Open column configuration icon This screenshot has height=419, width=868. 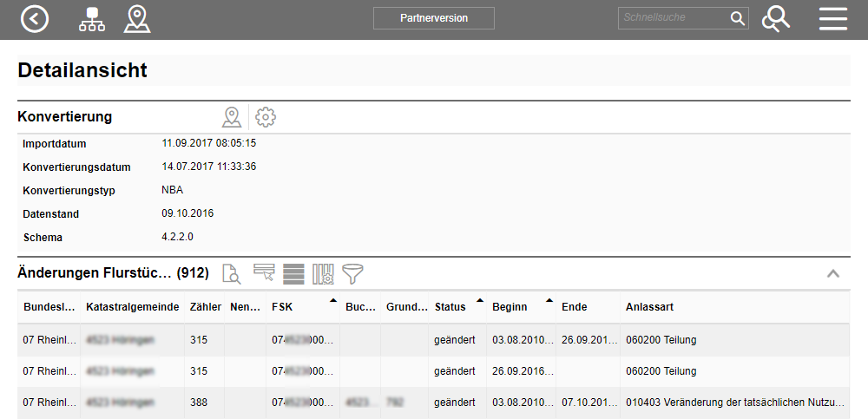(x=323, y=274)
